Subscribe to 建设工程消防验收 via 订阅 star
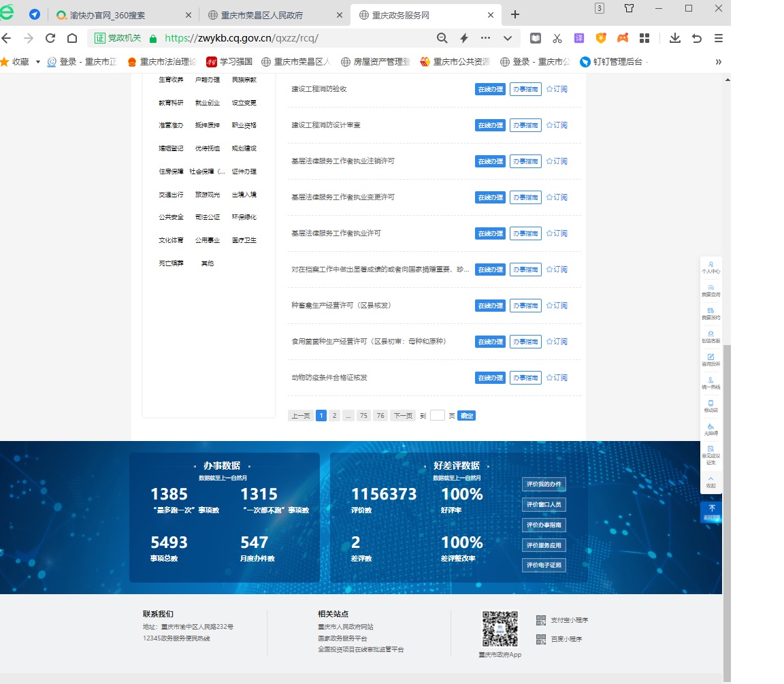 click(557, 89)
